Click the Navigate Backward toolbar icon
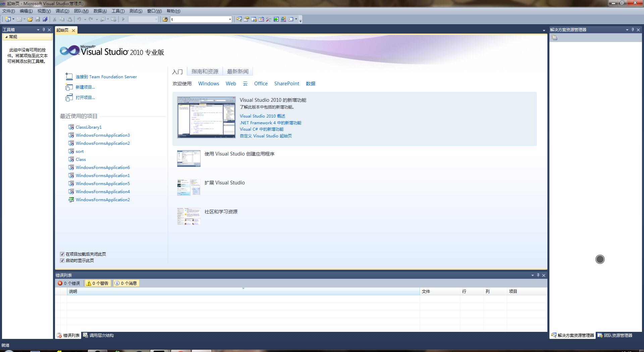644x352 pixels. [x=103, y=19]
